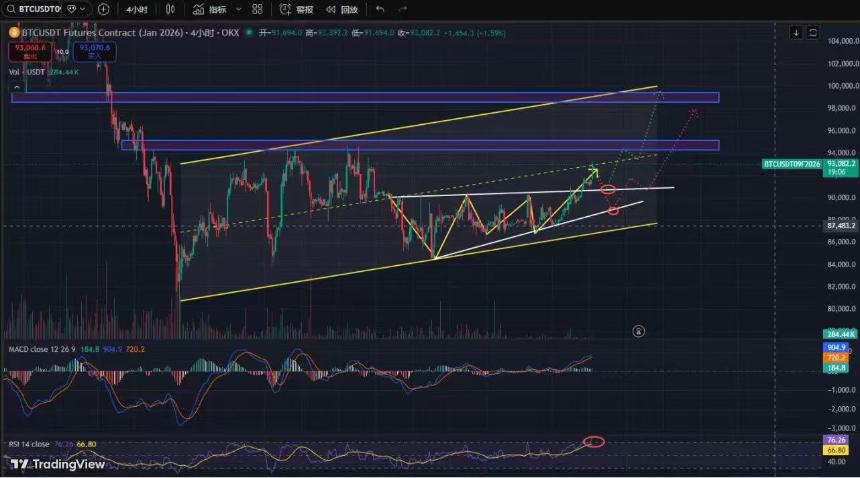The height and width of the screenshot is (478, 860).
Task: Click the down-arrow icon atop the price scale
Action: coord(796,33)
